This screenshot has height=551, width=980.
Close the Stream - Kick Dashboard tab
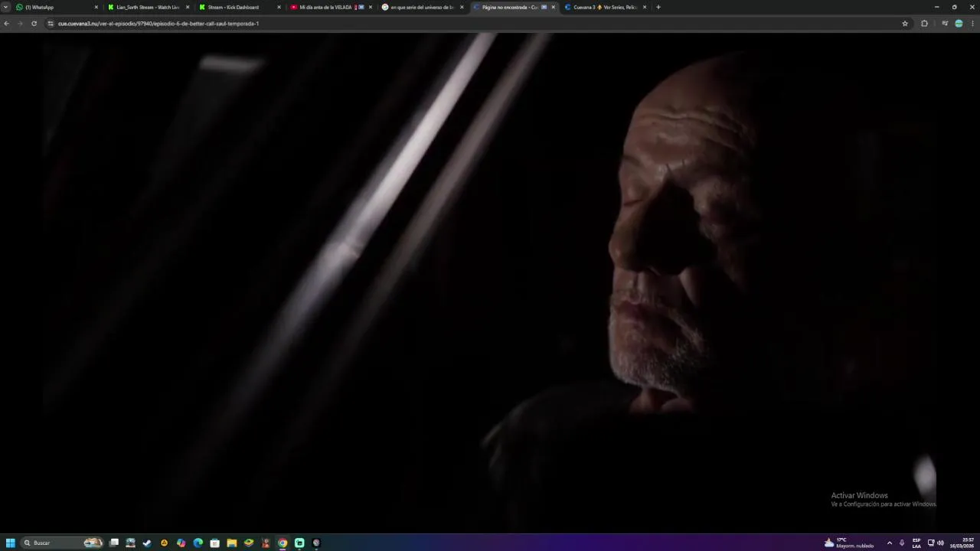(x=279, y=7)
